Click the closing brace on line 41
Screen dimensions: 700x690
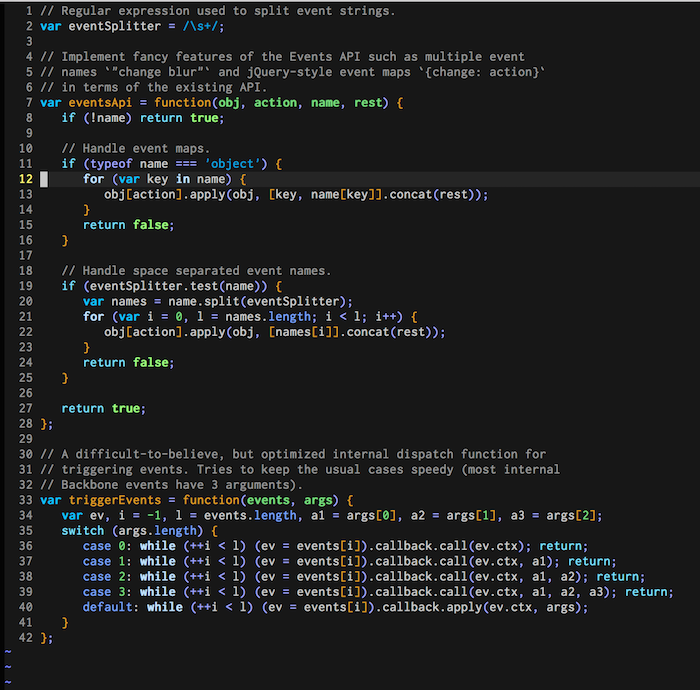pos(65,623)
